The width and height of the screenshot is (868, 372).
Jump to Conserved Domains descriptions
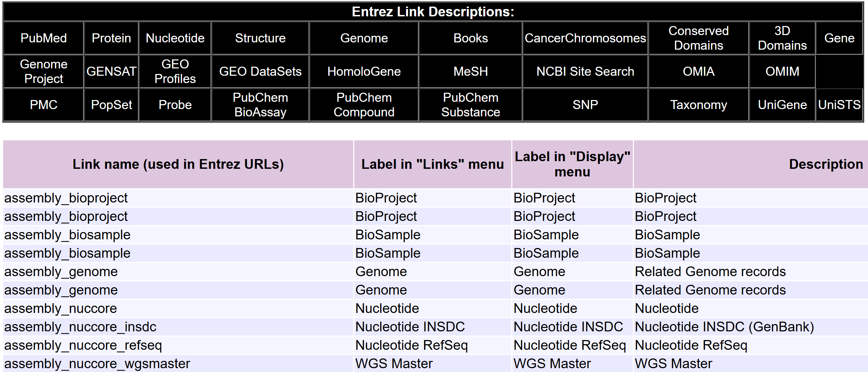698,38
